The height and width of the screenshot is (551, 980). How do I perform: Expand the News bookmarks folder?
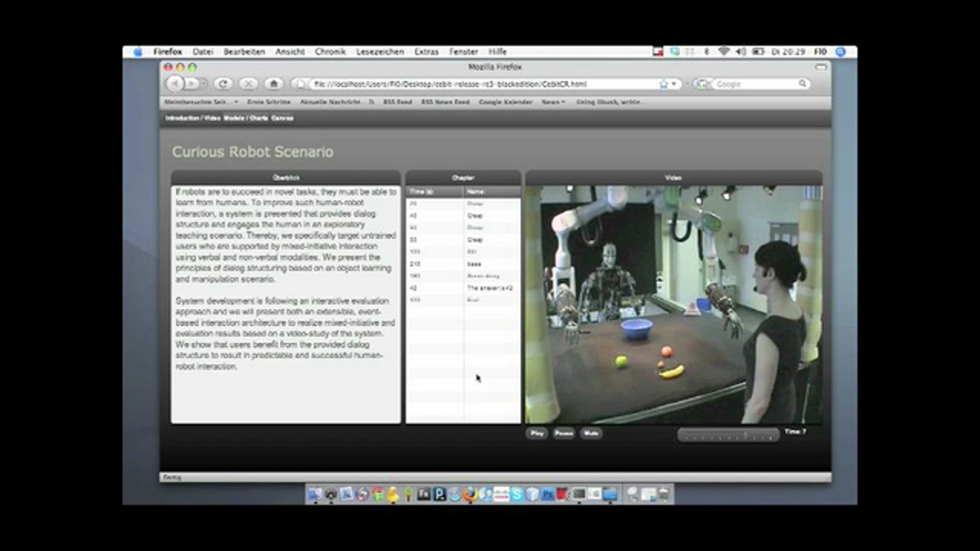tap(553, 102)
